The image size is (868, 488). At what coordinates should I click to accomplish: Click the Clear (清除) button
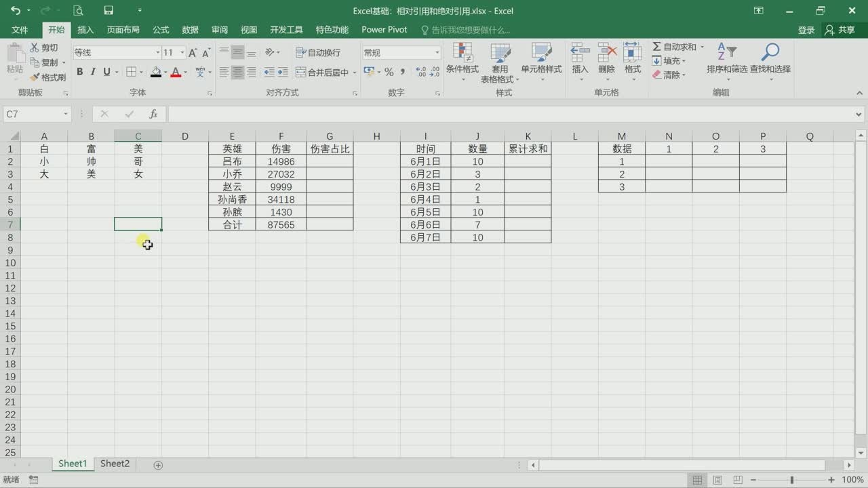click(669, 75)
